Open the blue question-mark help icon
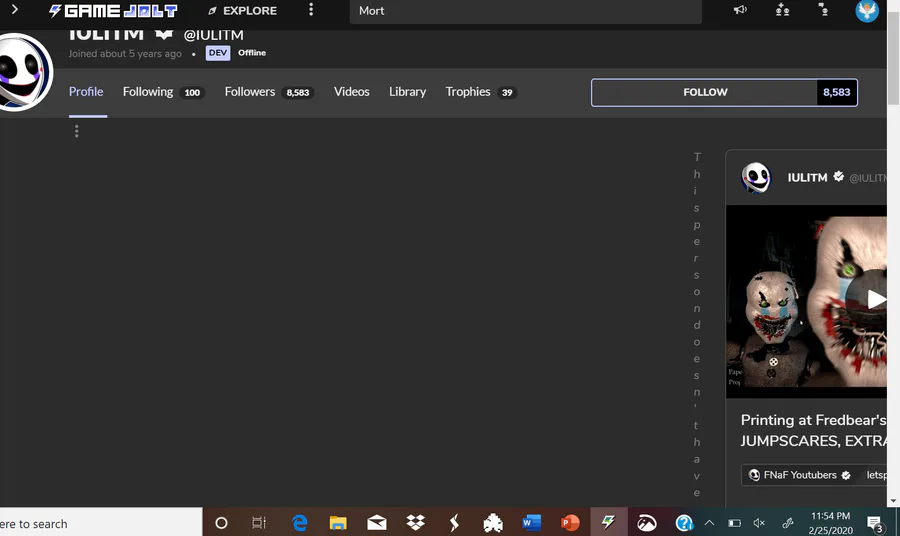The width and height of the screenshot is (900, 536). 684,523
